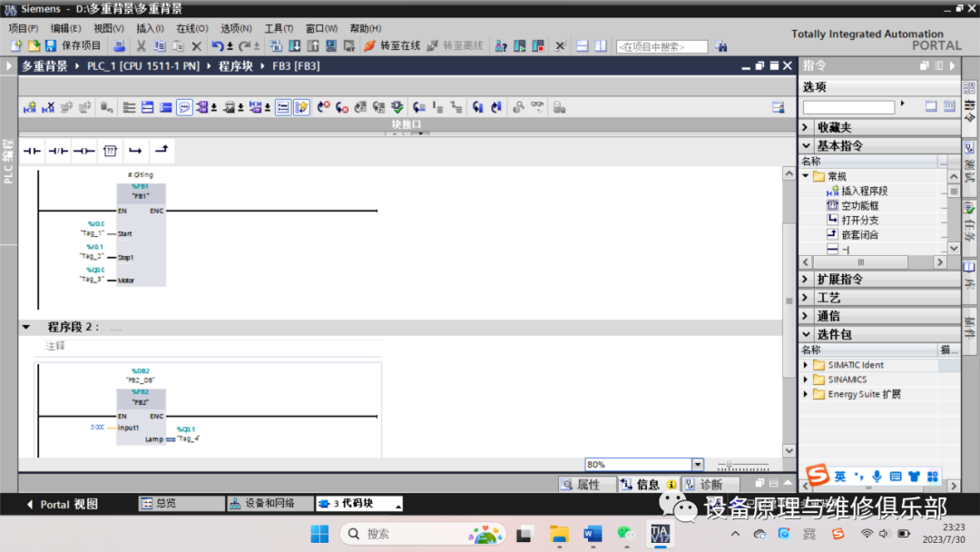The height and width of the screenshot is (552, 980).
Task: Open the 在线(O) menu
Action: 191,28
